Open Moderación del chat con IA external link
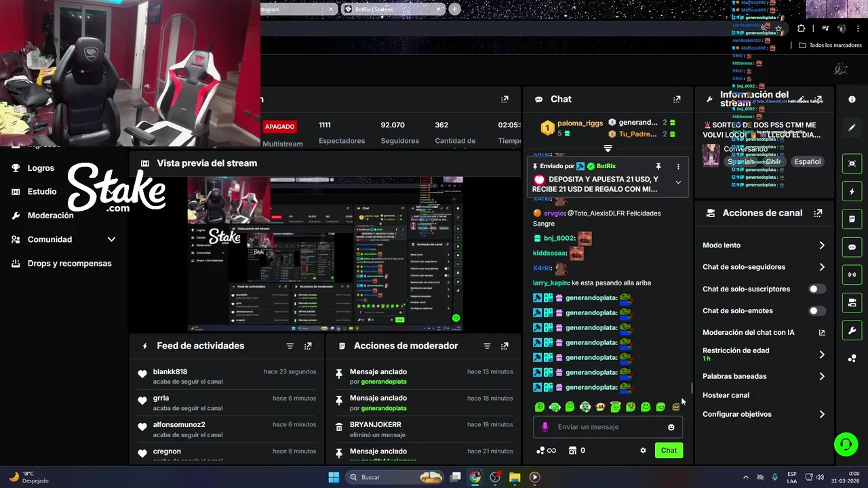The height and width of the screenshot is (488, 868). pyautogui.click(x=822, y=333)
